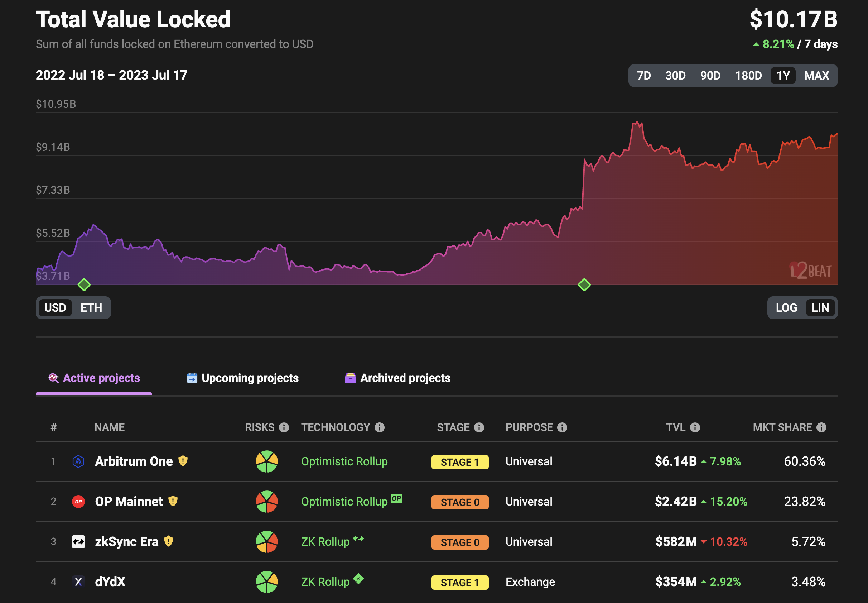Screen dimensions: 868x603
Task: Open the OP Mainnet risk pie chart
Action: [x=266, y=502]
